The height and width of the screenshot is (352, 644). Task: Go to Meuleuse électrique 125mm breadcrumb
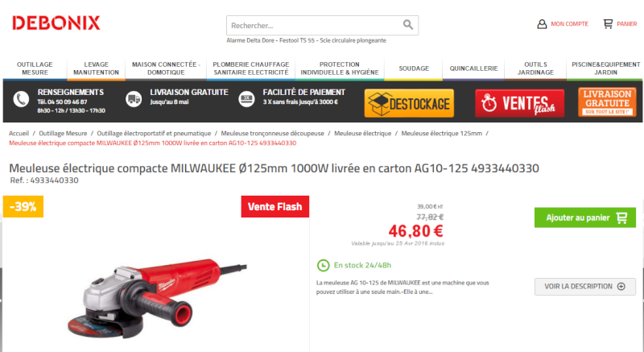[441, 134]
